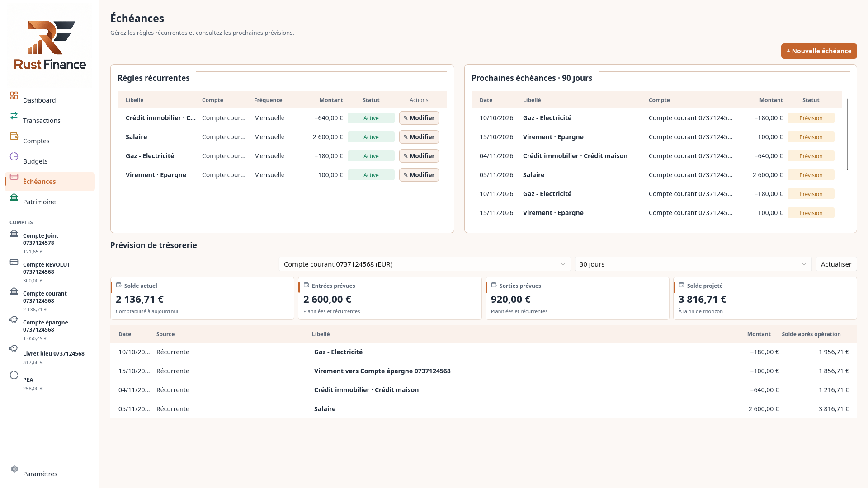Viewport: 868px width, 488px height.
Task: Click the Prochaines échéances scrollbar
Action: pos(848,134)
